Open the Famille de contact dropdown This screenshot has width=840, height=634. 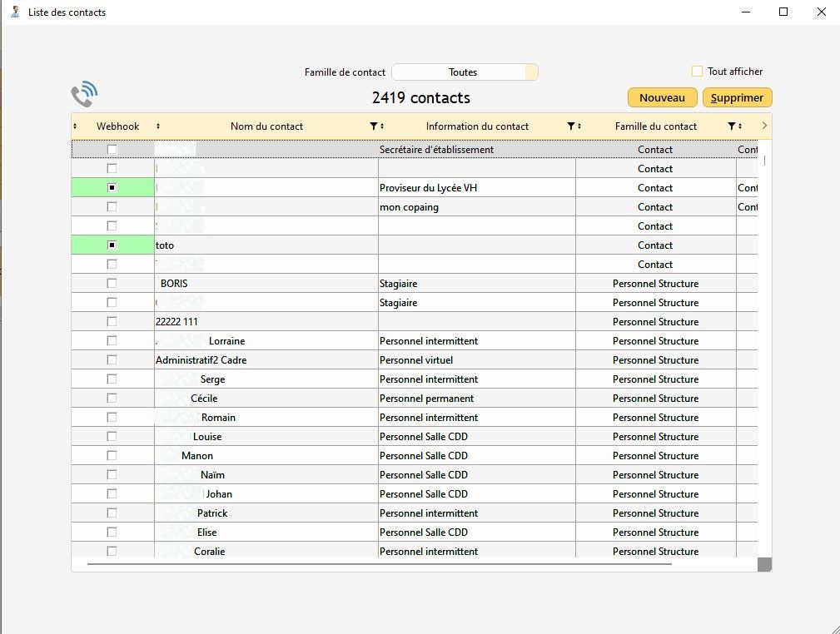(x=465, y=72)
